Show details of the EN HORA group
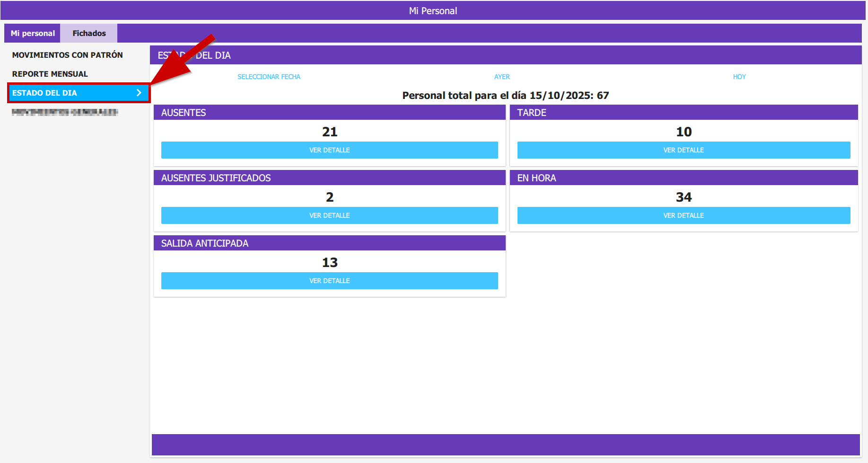Screen dimensions: 868x463 tap(684, 215)
